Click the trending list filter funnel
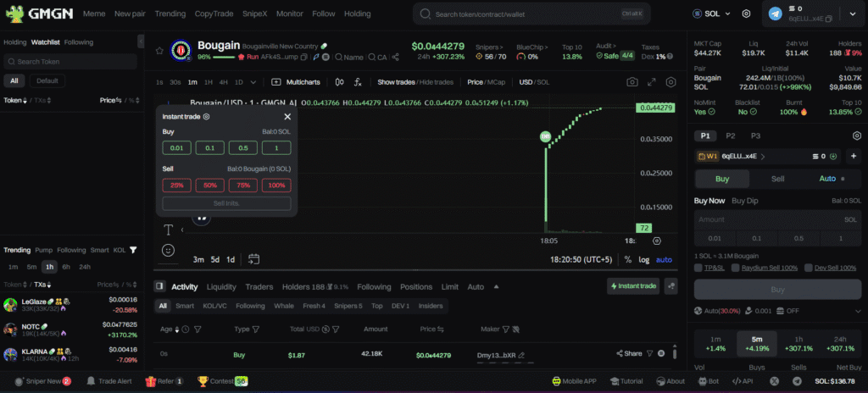The width and height of the screenshot is (868, 393). 133,250
